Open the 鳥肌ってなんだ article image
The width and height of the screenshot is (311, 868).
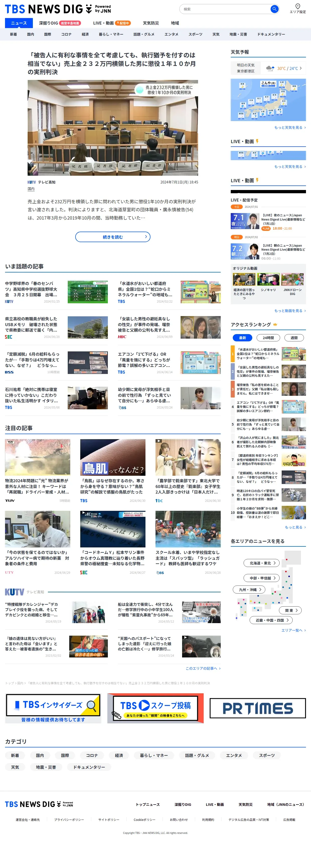(x=113, y=457)
